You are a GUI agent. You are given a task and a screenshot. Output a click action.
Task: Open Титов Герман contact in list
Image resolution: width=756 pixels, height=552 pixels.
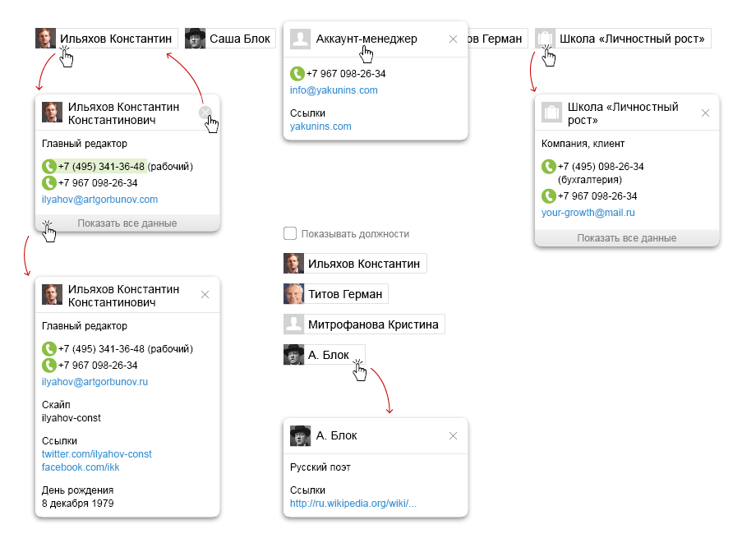336,294
